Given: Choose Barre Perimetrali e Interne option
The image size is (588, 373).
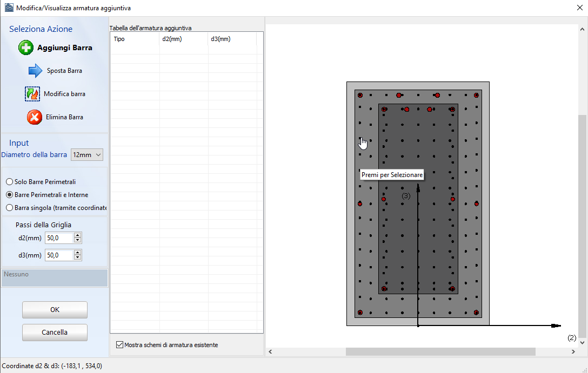Looking at the screenshot, I should point(9,195).
